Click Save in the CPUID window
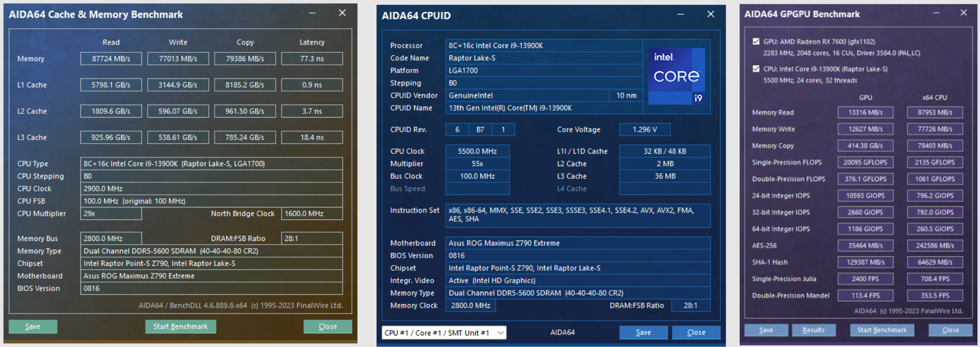Image resolution: width=980 pixels, height=347 pixels. 643,332
